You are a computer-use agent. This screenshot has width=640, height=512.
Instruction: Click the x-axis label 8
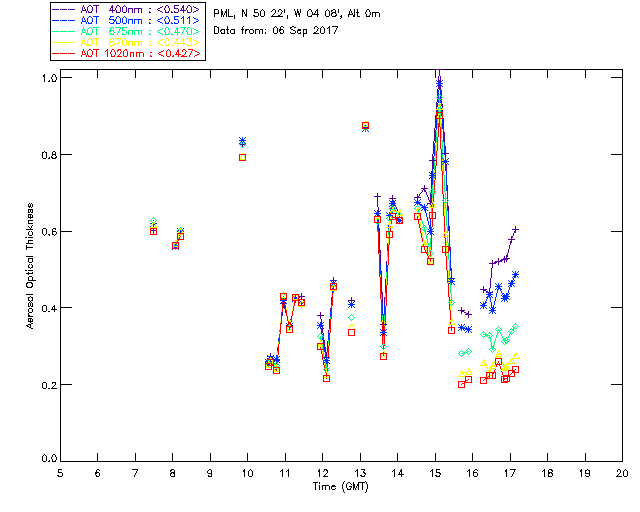173,473
